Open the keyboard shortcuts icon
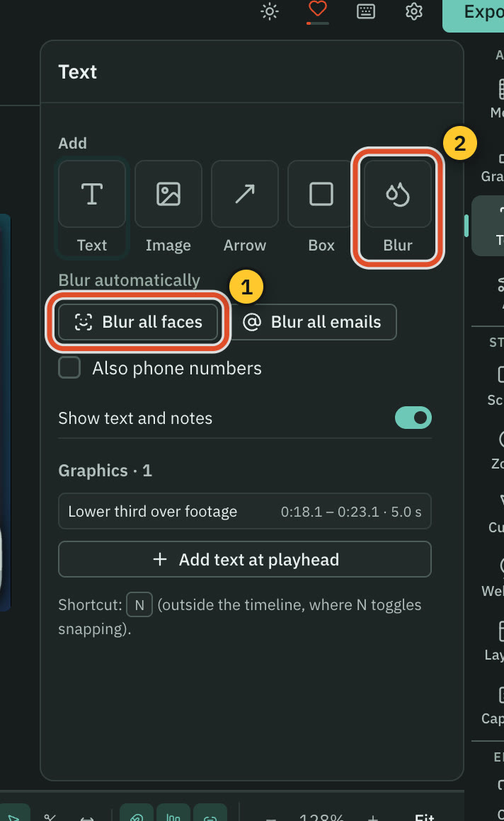504x821 pixels. pos(366,11)
